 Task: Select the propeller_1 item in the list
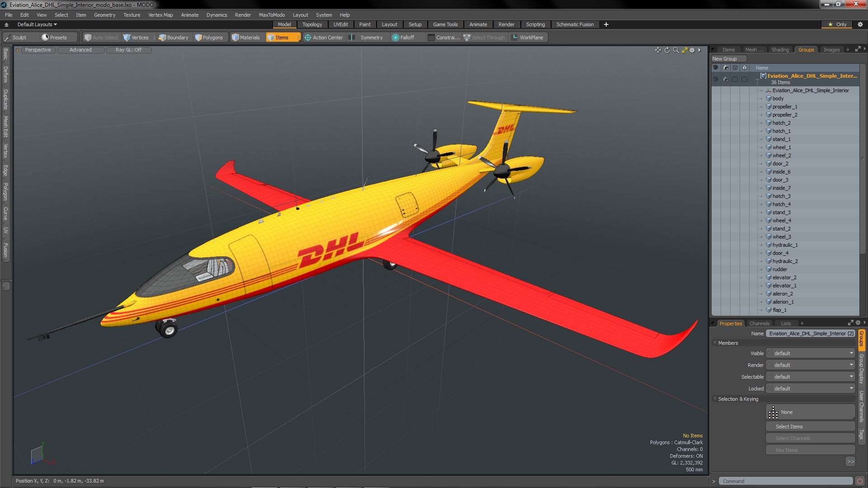[x=785, y=107]
